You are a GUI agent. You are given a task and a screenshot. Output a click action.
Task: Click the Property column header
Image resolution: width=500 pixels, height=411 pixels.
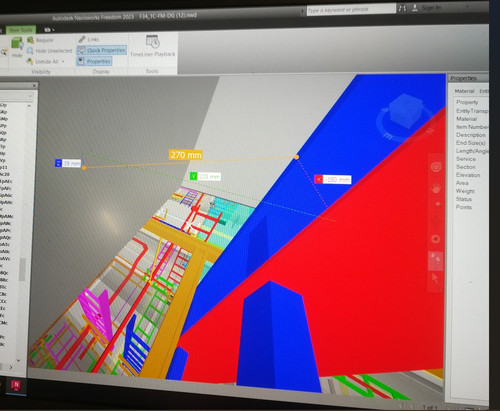[x=467, y=102]
